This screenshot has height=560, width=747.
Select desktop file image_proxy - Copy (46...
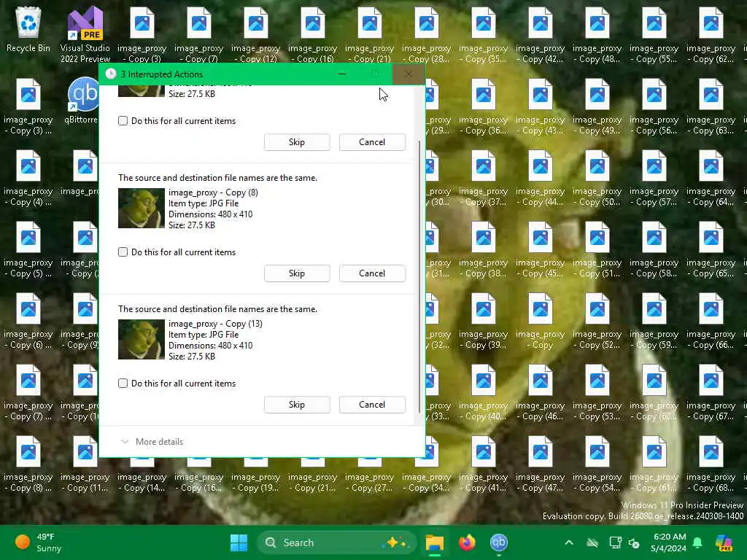pyautogui.click(x=541, y=392)
